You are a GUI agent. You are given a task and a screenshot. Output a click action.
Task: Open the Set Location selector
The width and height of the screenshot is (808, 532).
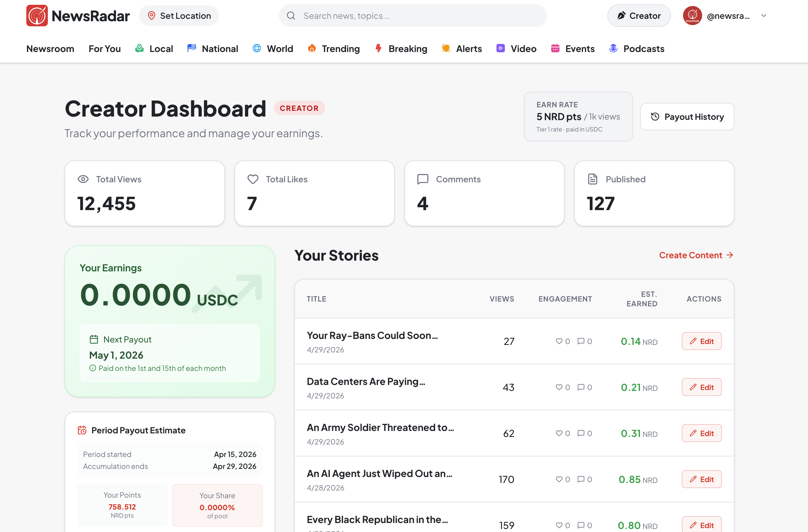pyautogui.click(x=179, y=16)
